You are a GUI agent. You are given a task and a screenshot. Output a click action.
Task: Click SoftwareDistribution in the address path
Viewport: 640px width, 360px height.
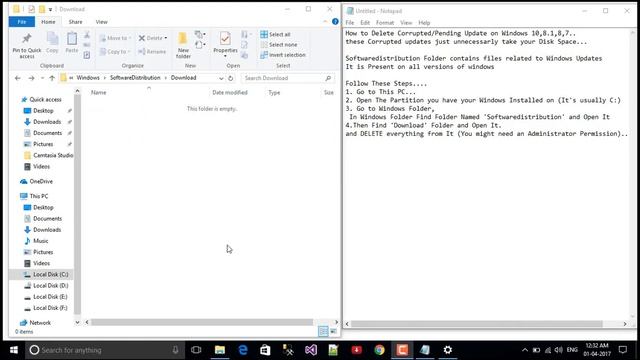[x=135, y=78]
